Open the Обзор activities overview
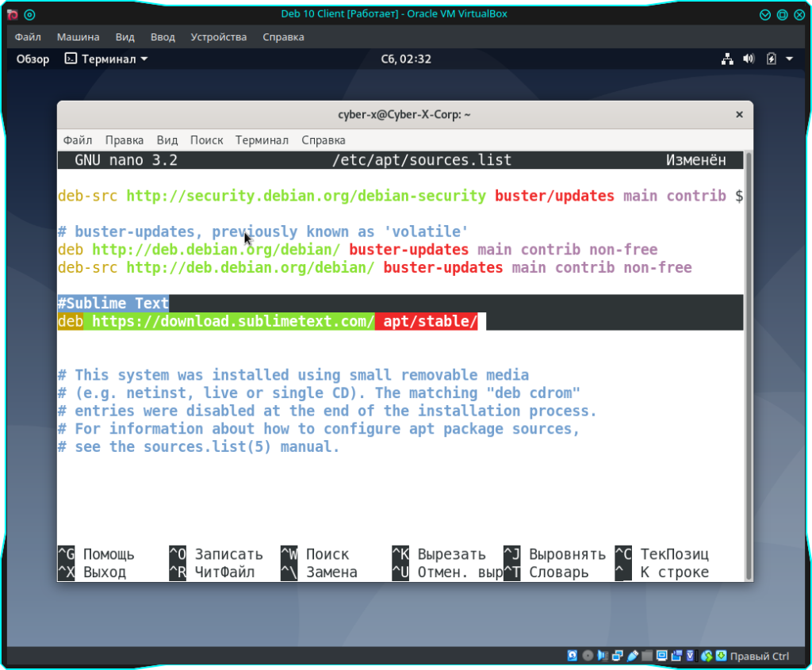The image size is (812, 670). tap(33, 59)
